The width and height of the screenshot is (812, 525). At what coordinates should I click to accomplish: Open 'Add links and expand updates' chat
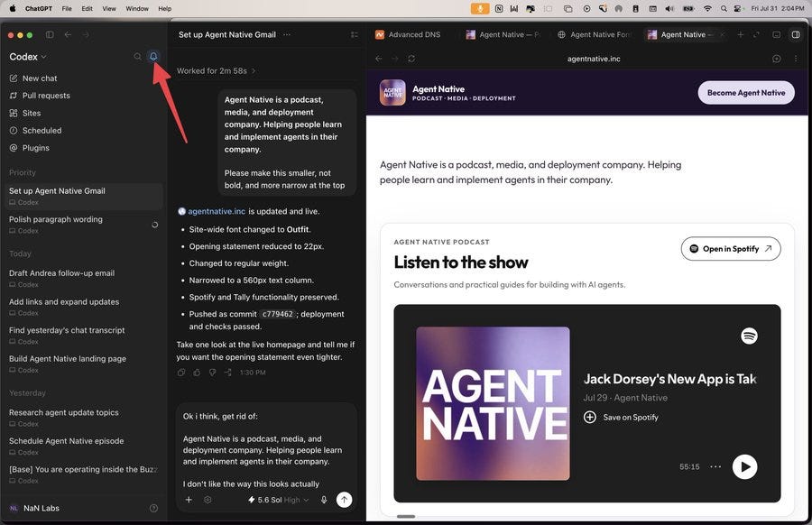pyautogui.click(x=83, y=307)
